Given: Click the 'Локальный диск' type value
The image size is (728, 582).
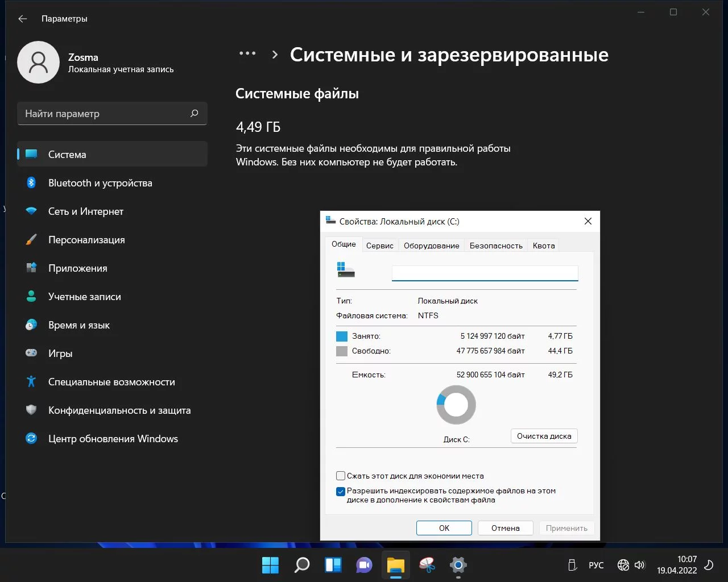Looking at the screenshot, I should [448, 301].
